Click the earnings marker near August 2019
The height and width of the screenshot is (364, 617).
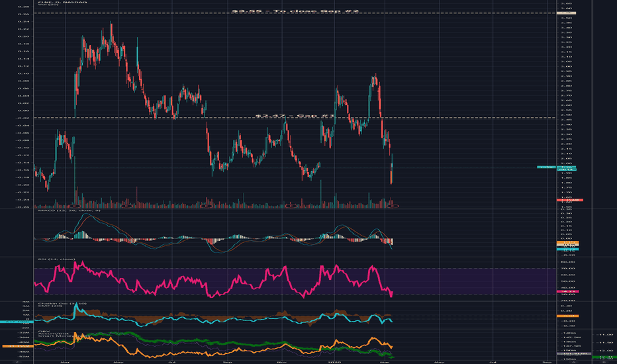(x=207, y=206)
